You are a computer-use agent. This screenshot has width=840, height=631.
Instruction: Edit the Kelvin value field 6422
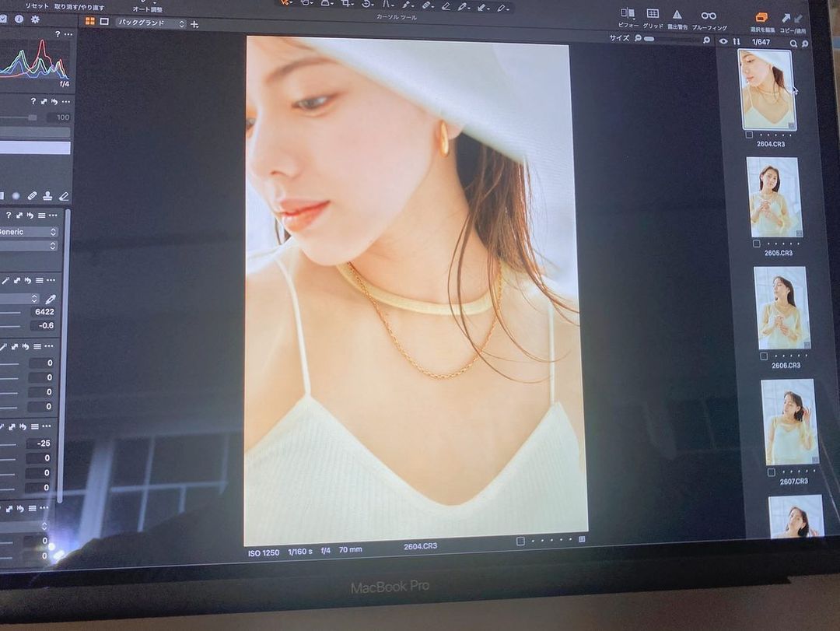point(44,311)
